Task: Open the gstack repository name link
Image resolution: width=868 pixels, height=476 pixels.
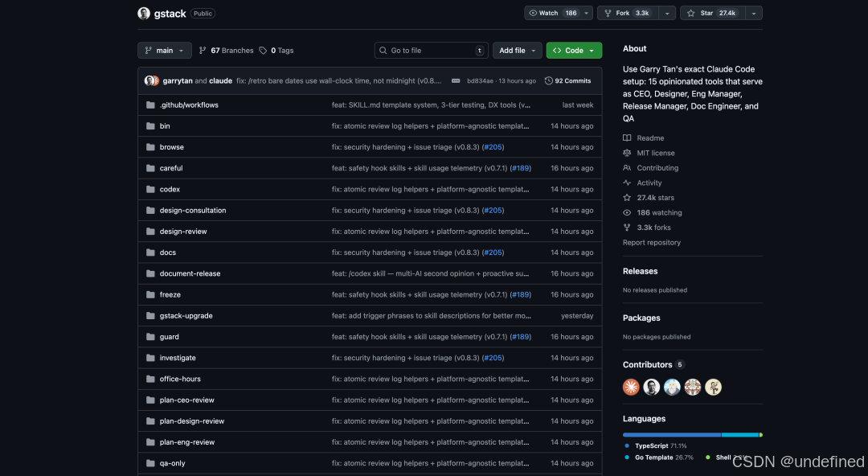Action: [170, 14]
